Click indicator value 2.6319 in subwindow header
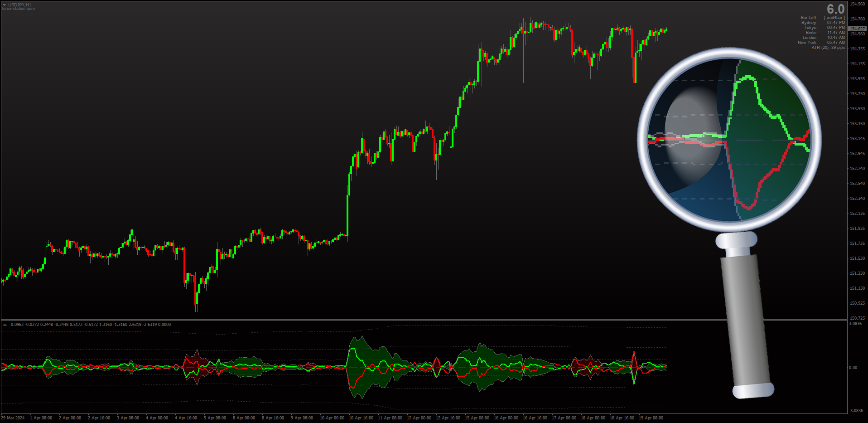The image size is (868, 423). click(135, 325)
